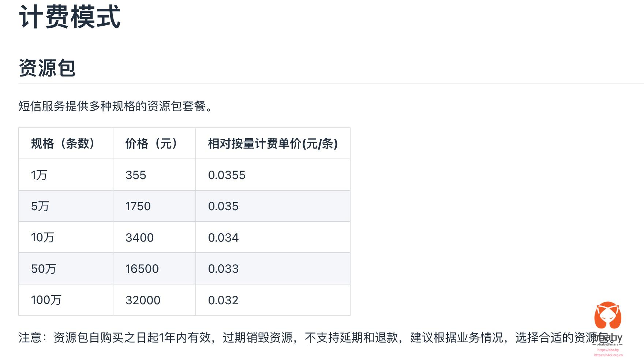Screen dimensions: 644x361
Task: Click the 0.0355 unit price cell
Action: coord(226,175)
